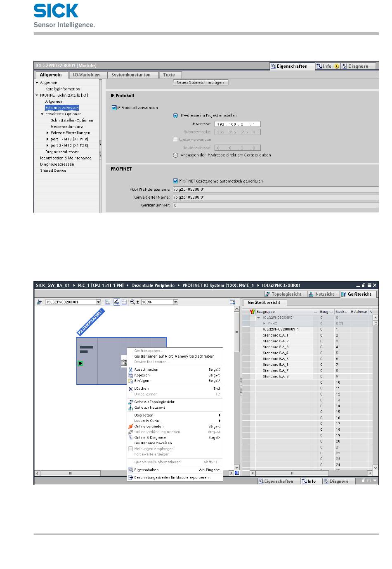Viewport: 392px width, 569px height.
Task: Toggle 'IP-Protokoll verwenden' checkbox
Action: (114, 108)
